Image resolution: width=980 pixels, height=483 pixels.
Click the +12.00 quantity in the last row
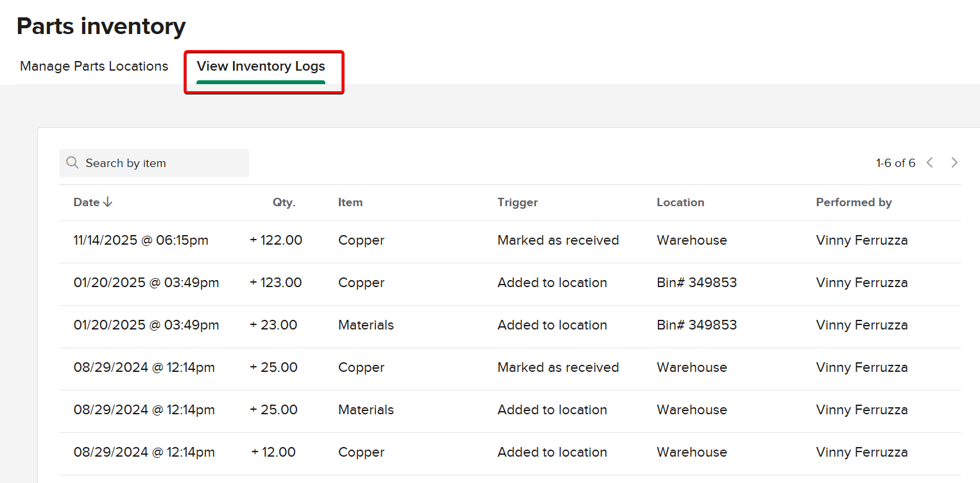pyautogui.click(x=273, y=452)
